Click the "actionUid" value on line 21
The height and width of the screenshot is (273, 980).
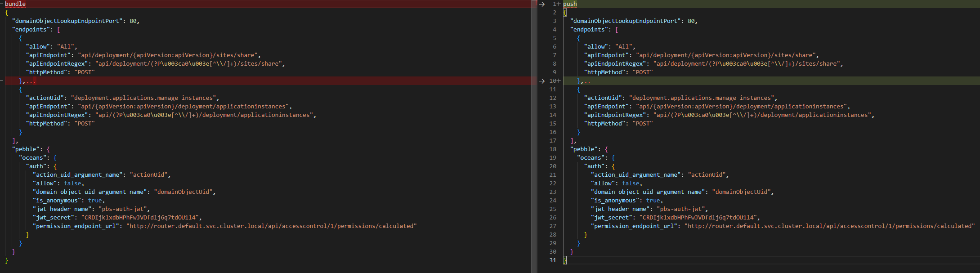(x=707, y=175)
